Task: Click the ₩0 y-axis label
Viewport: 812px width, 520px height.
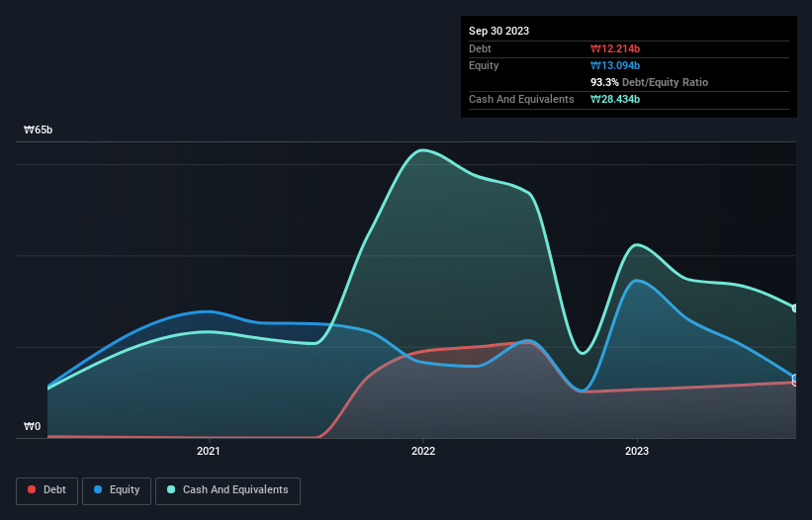Action: (x=32, y=426)
